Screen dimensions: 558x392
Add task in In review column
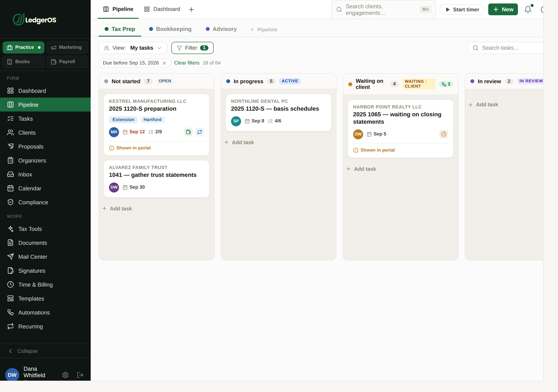click(x=483, y=105)
